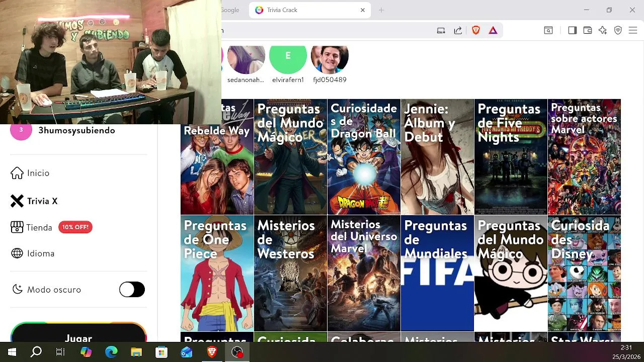This screenshot has width=644, height=362.
Task: Click the 10% OFF badge
Action: tap(75, 227)
